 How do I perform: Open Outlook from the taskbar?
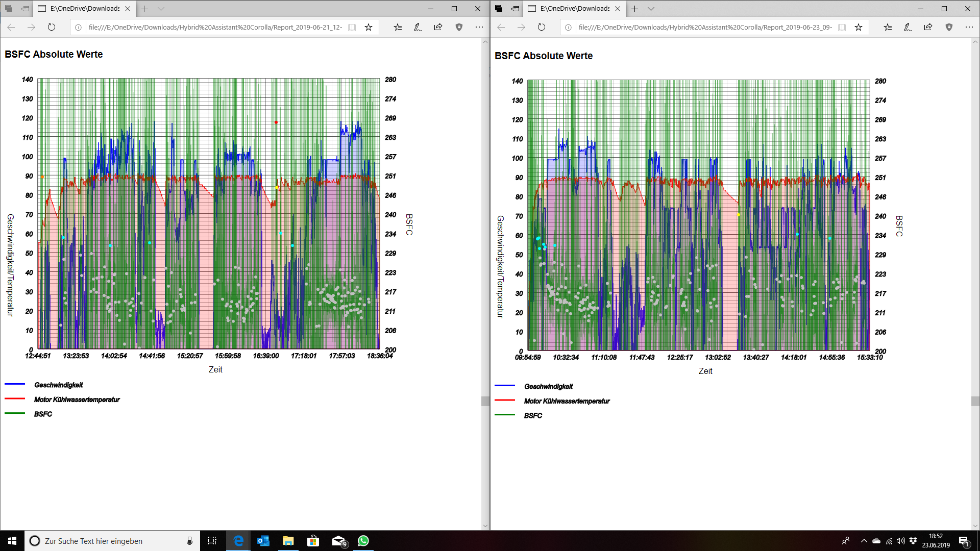tap(263, 541)
